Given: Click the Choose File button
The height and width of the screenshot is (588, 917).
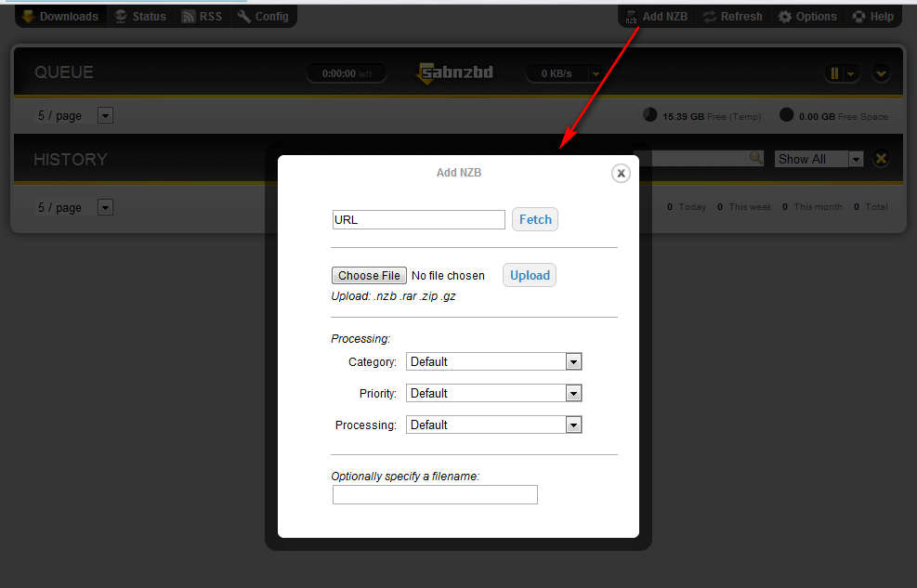Looking at the screenshot, I should [x=369, y=275].
